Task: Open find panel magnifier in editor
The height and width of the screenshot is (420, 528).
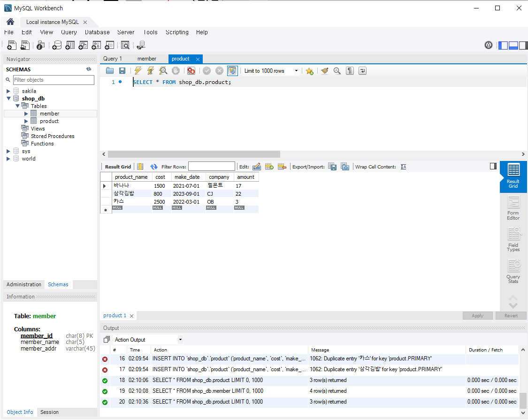Action: click(x=337, y=71)
